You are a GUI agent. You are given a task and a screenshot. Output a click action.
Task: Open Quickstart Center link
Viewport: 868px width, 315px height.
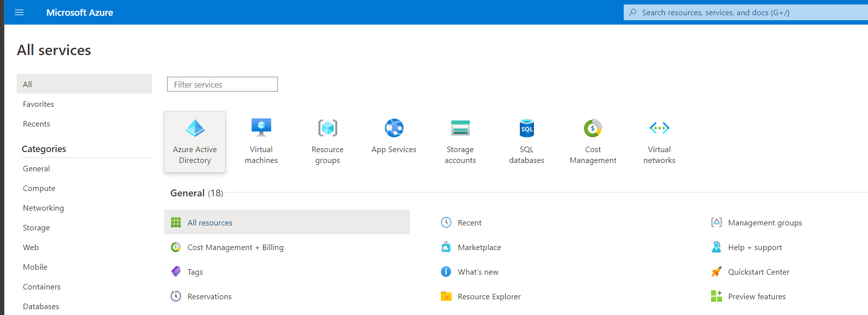point(758,272)
